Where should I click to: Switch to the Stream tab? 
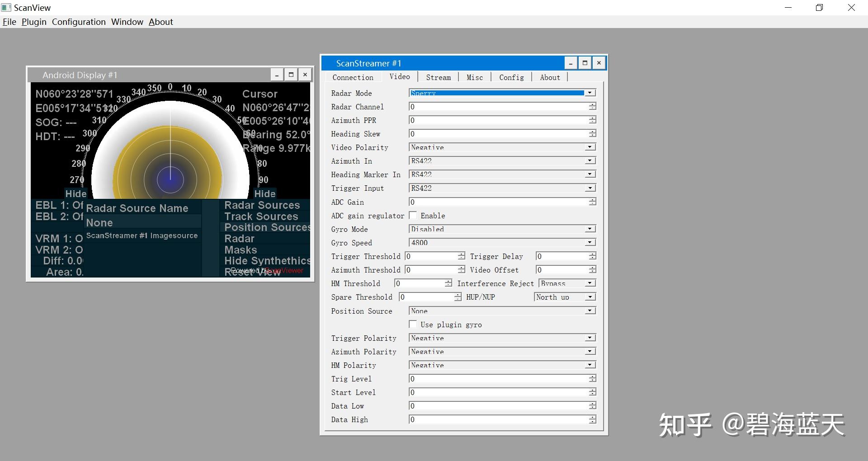click(x=439, y=77)
